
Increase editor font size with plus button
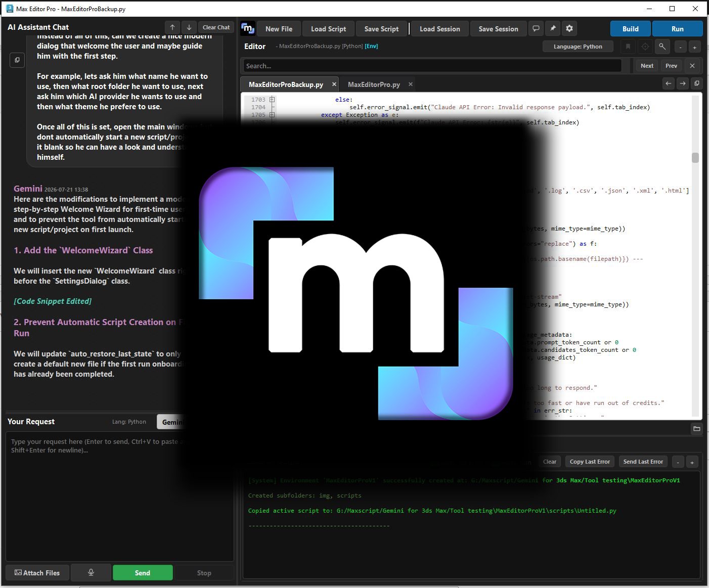[x=695, y=47]
